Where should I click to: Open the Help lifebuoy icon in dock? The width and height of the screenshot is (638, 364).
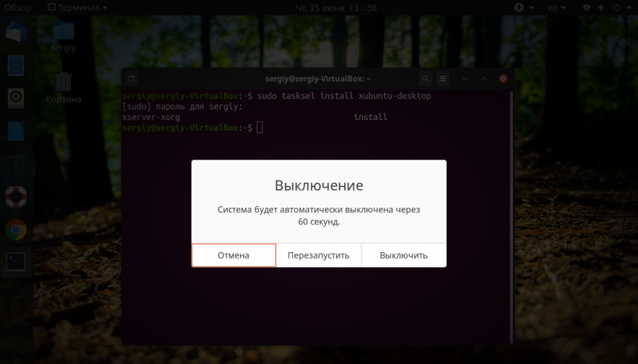tap(16, 197)
